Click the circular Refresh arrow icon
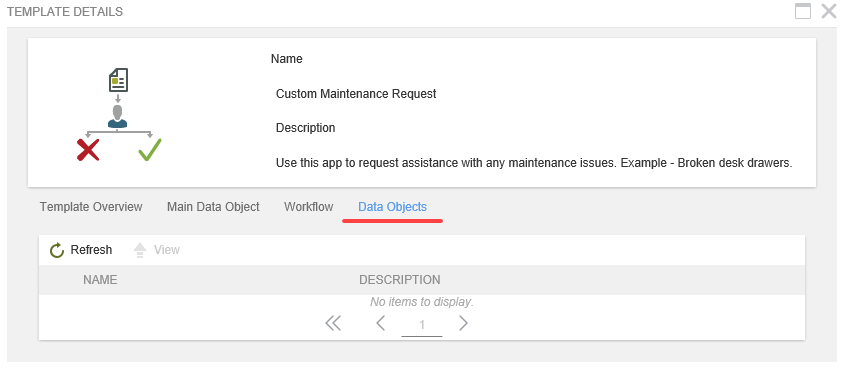This screenshot has width=843, height=368. (x=57, y=250)
